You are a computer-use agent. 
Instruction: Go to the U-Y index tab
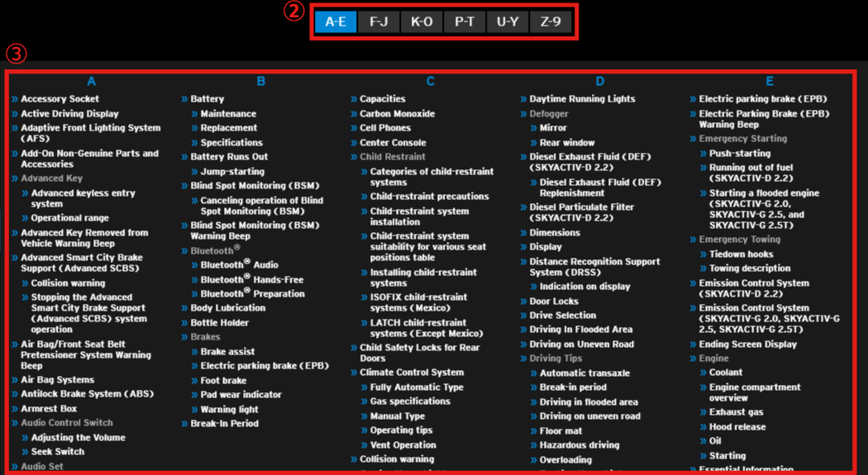(508, 21)
